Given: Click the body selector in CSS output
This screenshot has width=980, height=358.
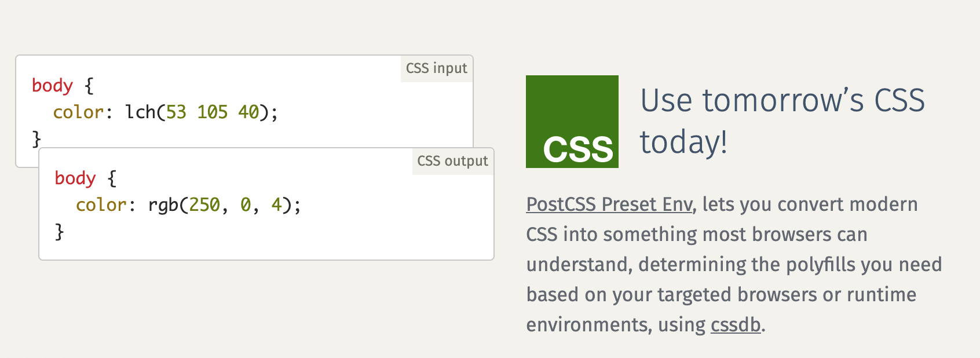Looking at the screenshot, I should tap(75, 178).
